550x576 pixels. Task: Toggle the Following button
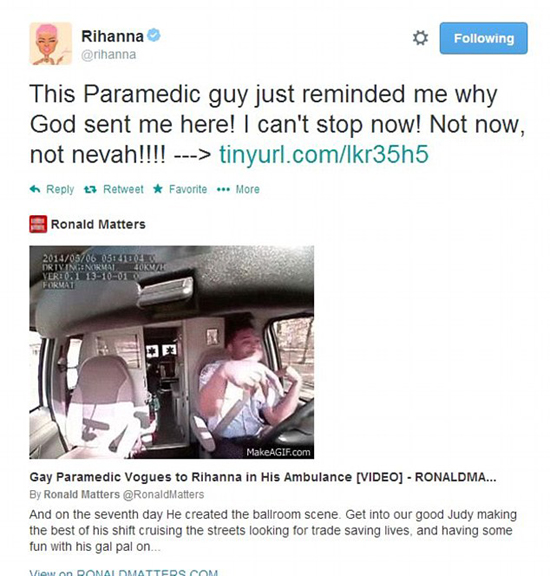pos(484,38)
